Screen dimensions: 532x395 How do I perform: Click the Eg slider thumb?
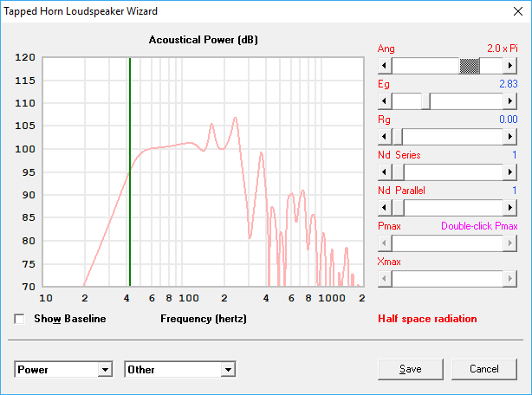pos(425,101)
